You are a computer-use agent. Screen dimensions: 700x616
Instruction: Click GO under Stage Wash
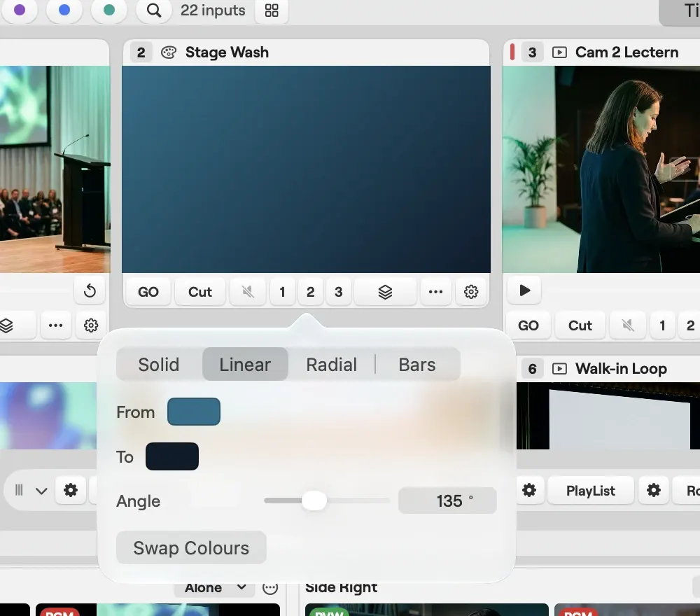(148, 292)
